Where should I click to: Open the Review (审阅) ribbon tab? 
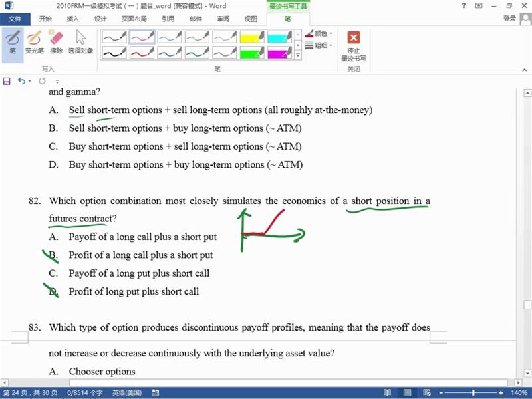[x=223, y=19]
